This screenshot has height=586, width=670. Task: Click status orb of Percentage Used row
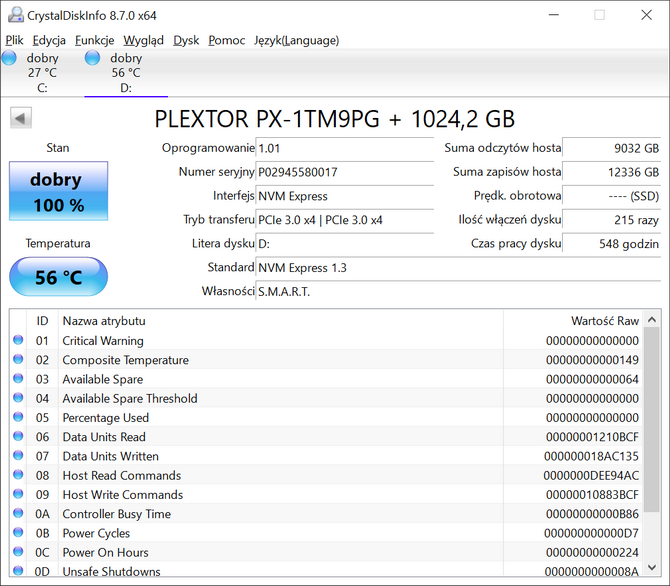[18, 417]
